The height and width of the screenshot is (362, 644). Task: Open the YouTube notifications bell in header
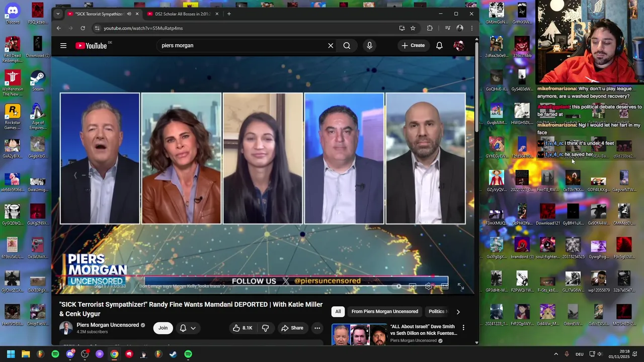pos(439,46)
